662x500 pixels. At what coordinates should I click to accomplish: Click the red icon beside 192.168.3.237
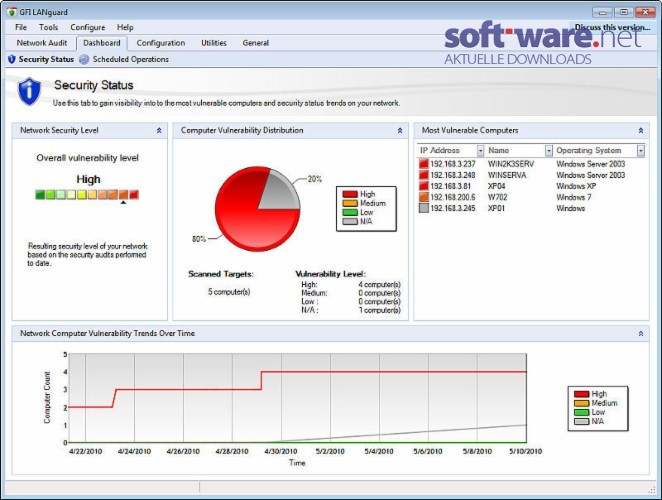423,163
